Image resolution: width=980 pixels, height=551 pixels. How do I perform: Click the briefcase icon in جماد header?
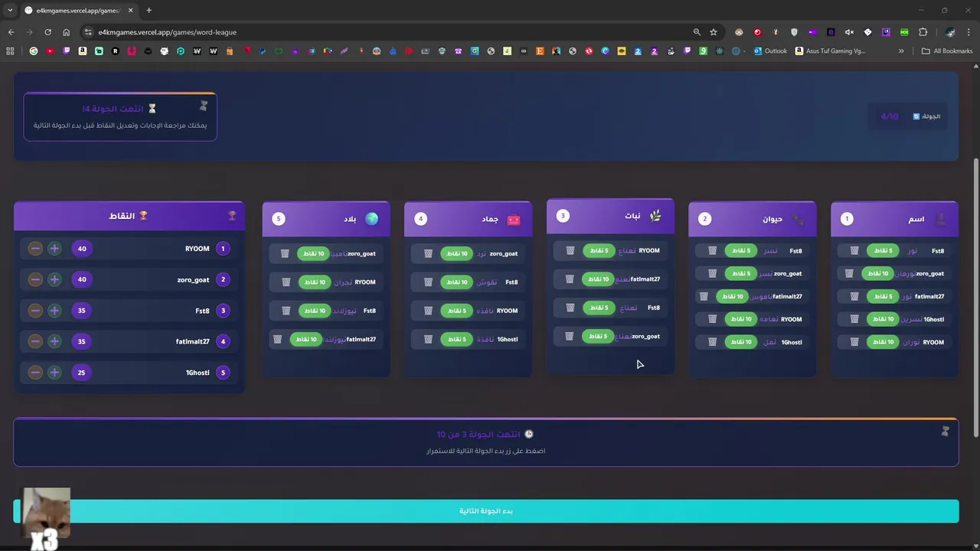[x=514, y=220]
